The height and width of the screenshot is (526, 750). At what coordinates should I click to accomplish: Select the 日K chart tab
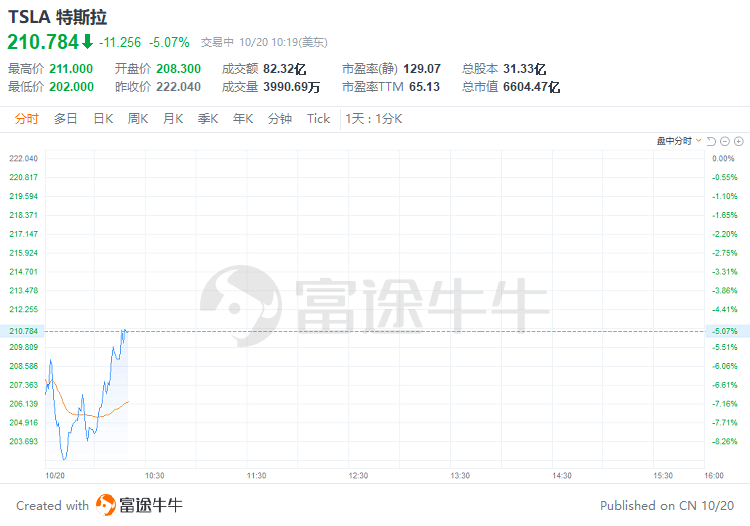click(x=103, y=119)
